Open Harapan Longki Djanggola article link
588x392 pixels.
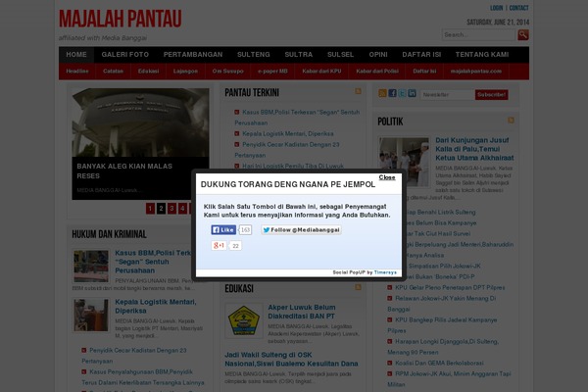click(443, 347)
